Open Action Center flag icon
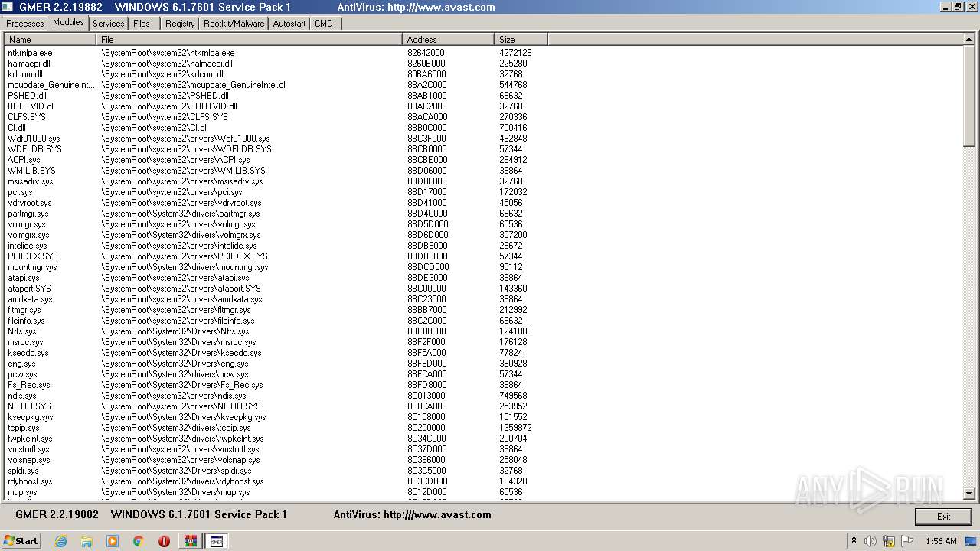Screen dimensions: 980x551 907,541
